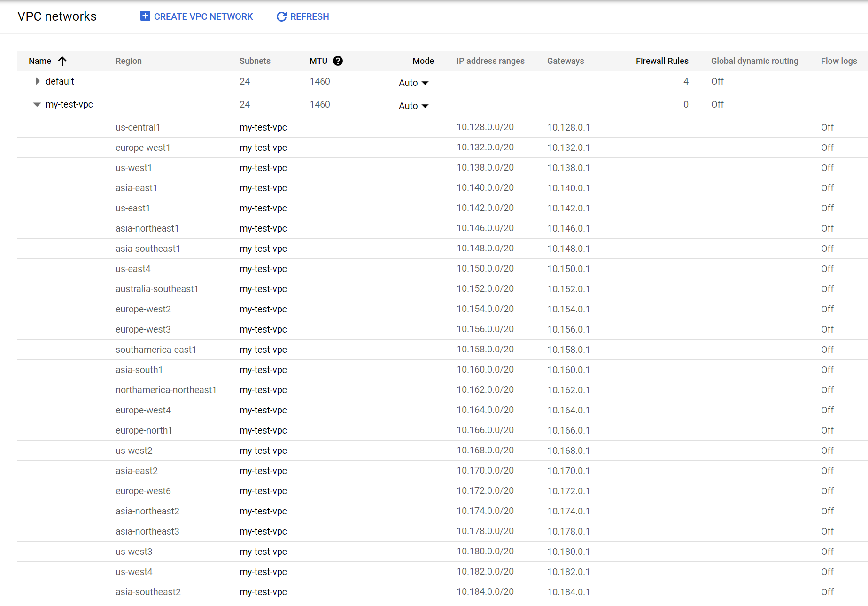Toggle Flow logs Off for us-central1 subnet
This screenshot has height=606, width=868.
(827, 127)
